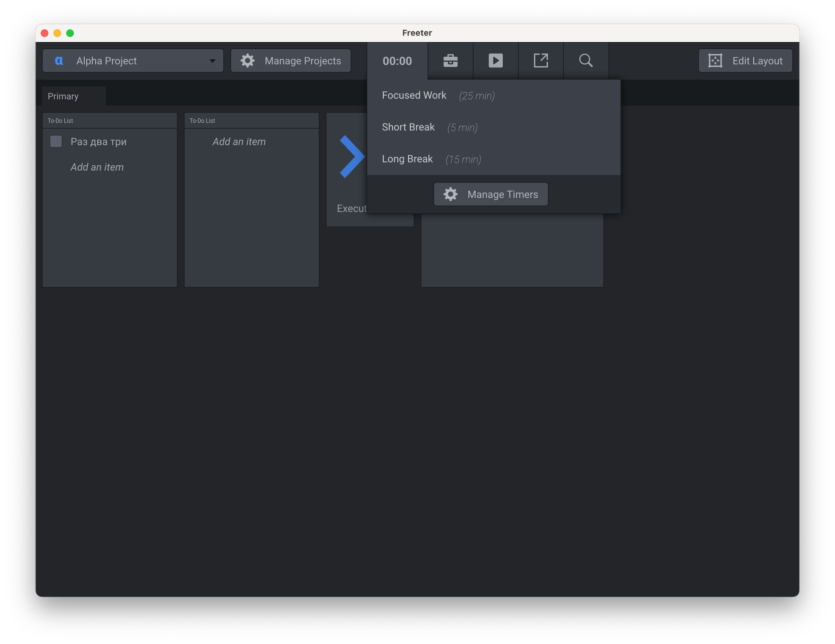
Task: Click the blue Alpha Project letter icon
Action: (x=59, y=61)
